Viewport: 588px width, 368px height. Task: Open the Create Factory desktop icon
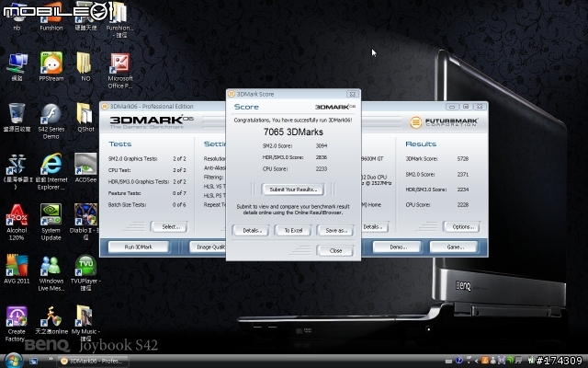coord(16,316)
